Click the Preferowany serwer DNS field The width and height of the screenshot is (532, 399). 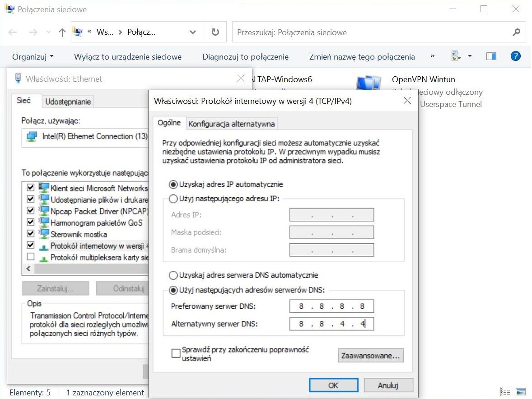pyautogui.click(x=331, y=306)
